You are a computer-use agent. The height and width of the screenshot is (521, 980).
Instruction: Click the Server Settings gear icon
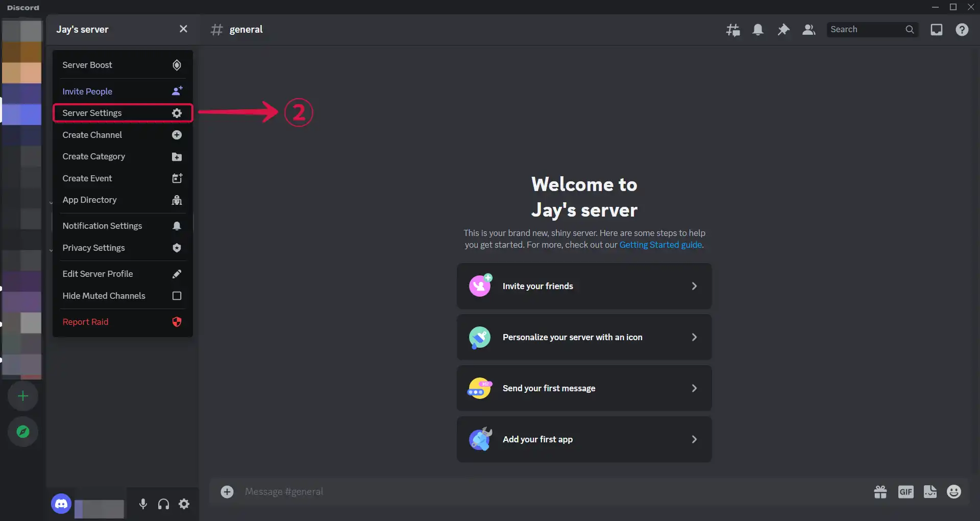tap(177, 113)
